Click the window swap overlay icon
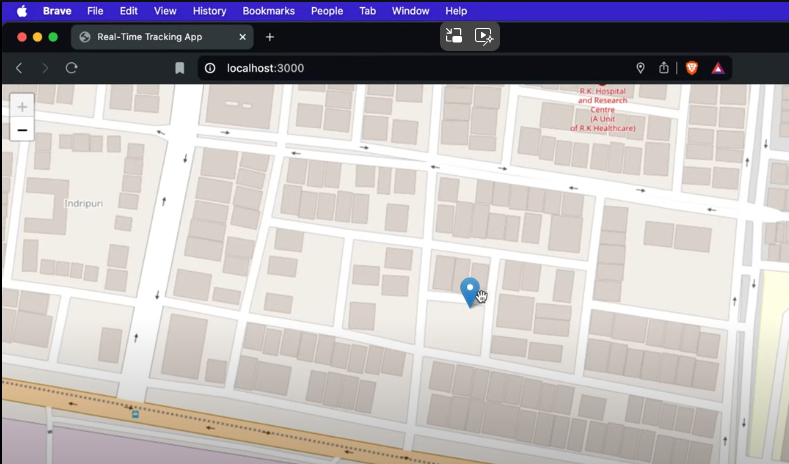Screen dimensions: 789x464 (454, 36)
